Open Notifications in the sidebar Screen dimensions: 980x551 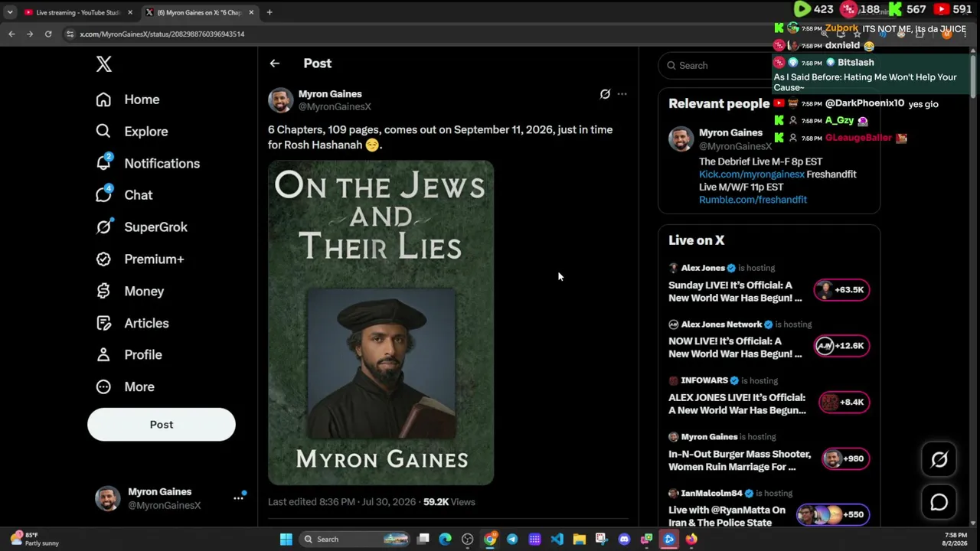coord(148,164)
